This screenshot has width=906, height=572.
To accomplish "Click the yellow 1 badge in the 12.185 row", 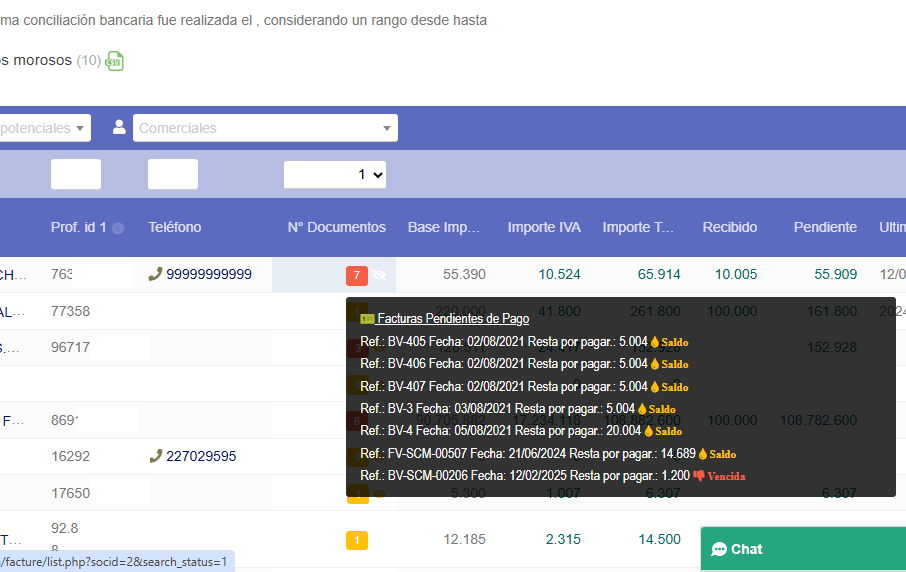I will (x=357, y=540).
